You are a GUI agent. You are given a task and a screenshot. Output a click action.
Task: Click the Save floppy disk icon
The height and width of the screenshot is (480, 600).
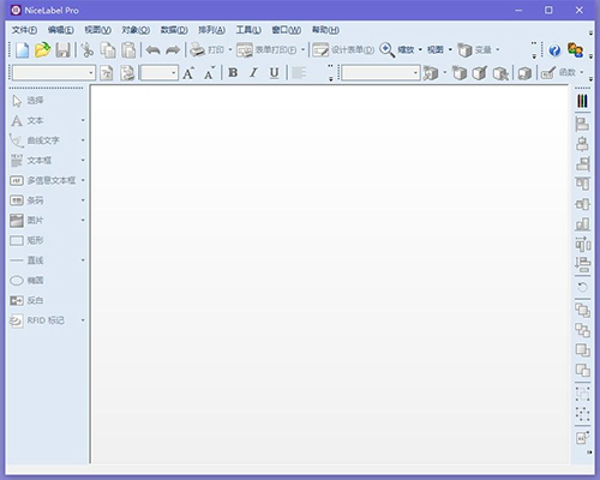(63, 50)
